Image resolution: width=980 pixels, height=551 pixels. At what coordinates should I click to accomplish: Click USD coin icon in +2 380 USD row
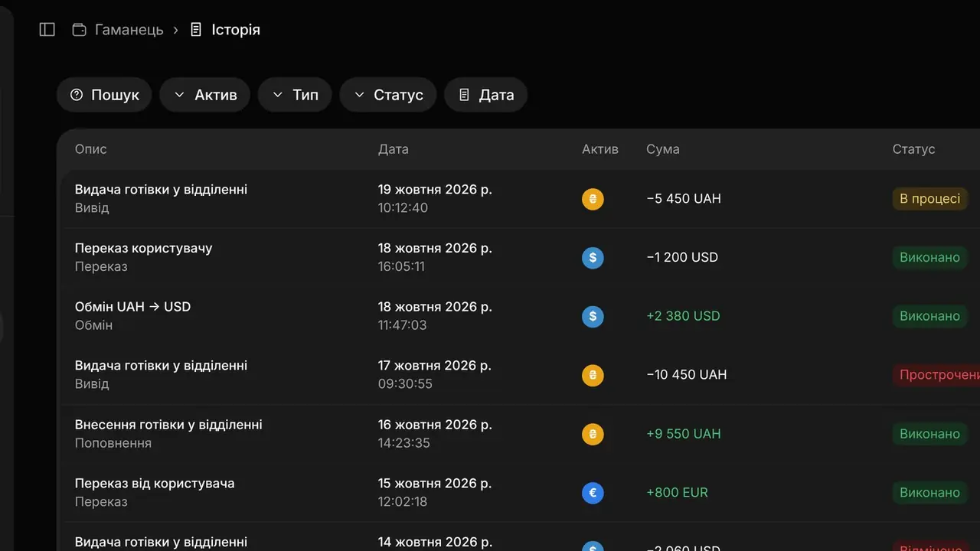coord(593,317)
